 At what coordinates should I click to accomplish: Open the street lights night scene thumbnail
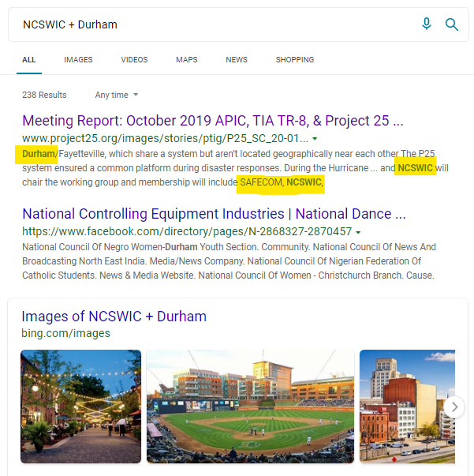[80, 407]
